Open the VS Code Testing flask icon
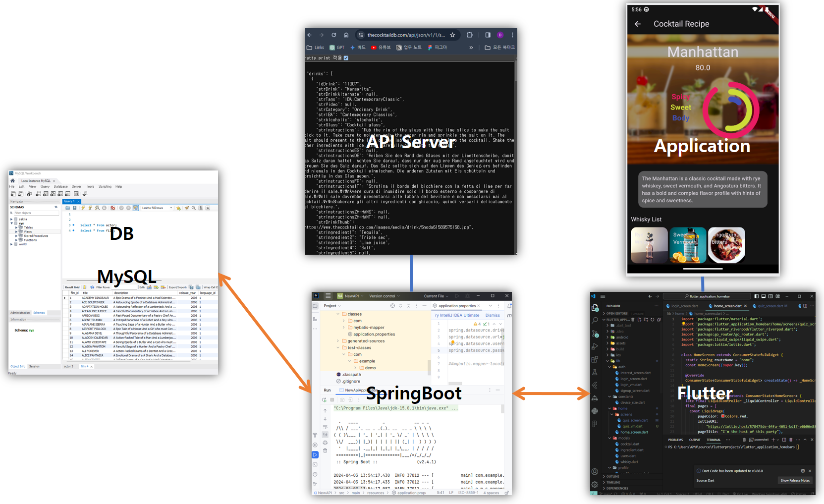This screenshot has width=824, height=504. (x=595, y=372)
